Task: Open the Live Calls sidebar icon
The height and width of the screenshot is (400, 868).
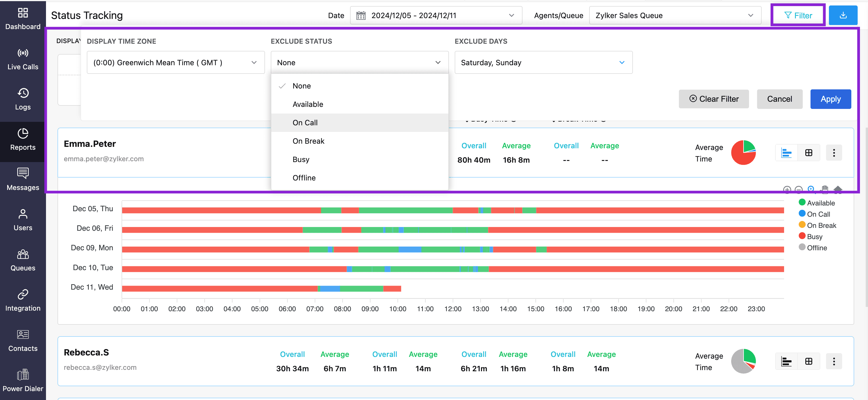Action: tap(23, 59)
